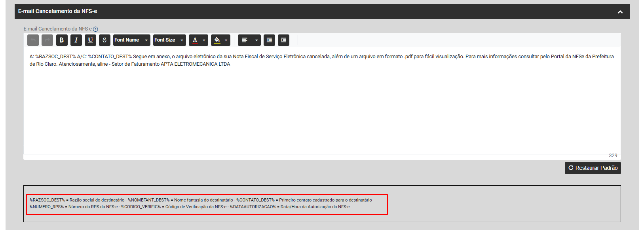Apply strikethrough formatting
Viewport: 644px width, 230px height.
pyautogui.click(x=104, y=40)
